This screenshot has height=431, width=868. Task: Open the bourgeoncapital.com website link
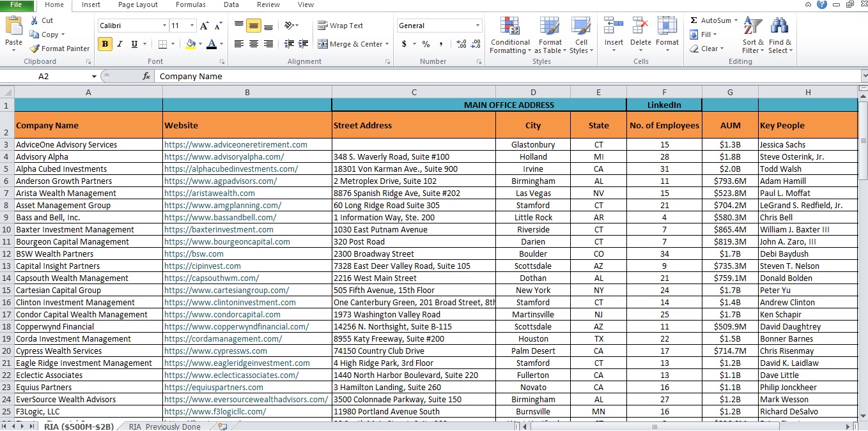pyautogui.click(x=227, y=242)
